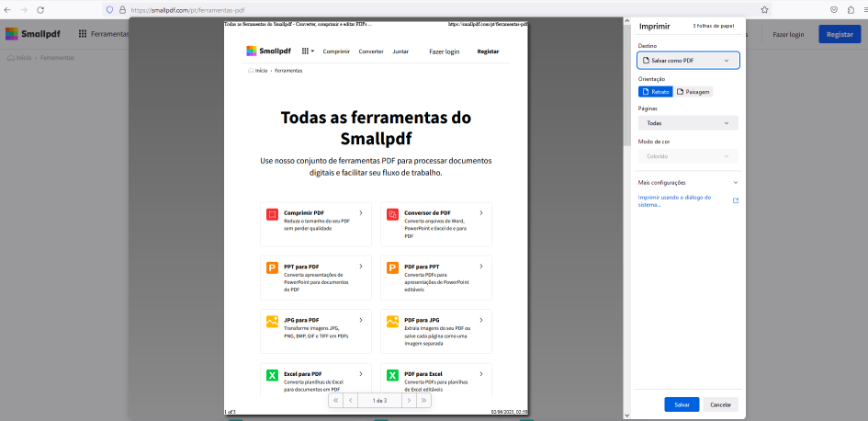The height and width of the screenshot is (421, 868).
Task: Click the external link icon beside system dialog
Action: (736, 200)
